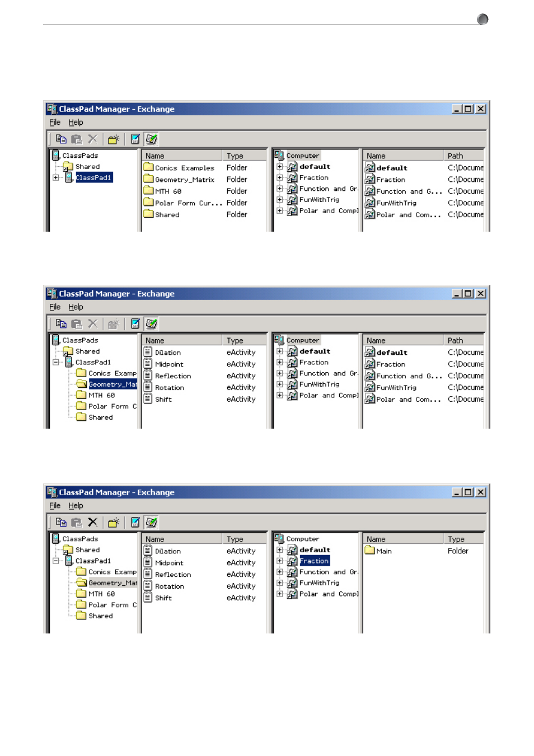
Task: Expand Fraction node in middle window Computer tree
Action: click(279, 362)
